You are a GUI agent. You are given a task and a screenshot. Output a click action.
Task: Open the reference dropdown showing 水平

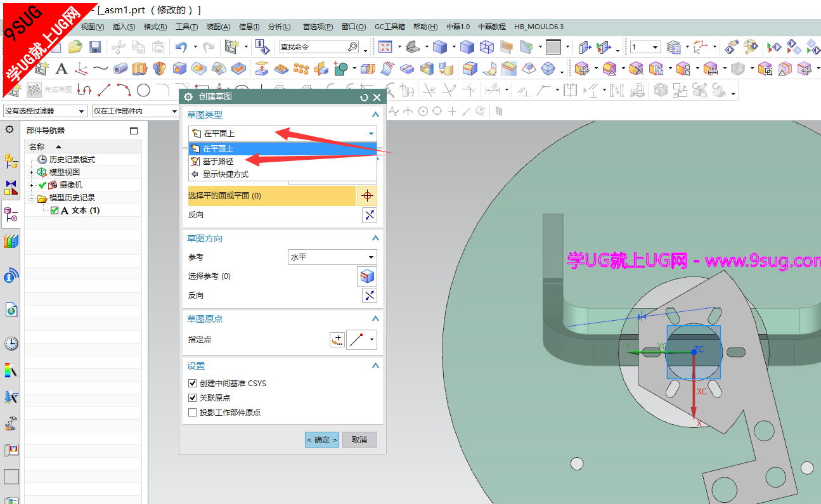(332, 257)
